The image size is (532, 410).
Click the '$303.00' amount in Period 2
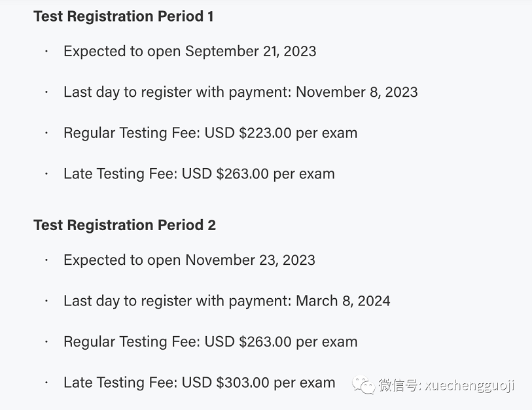coord(243,382)
